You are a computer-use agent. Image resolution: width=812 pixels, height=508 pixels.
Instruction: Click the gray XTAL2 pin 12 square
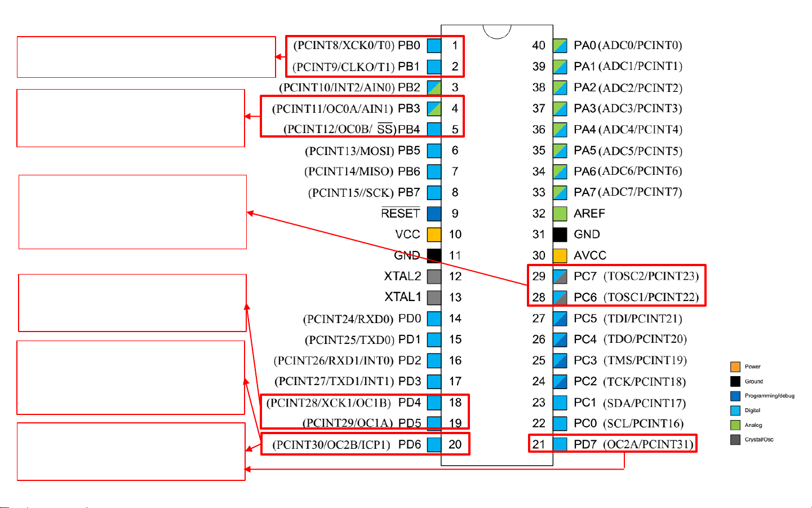(x=434, y=276)
